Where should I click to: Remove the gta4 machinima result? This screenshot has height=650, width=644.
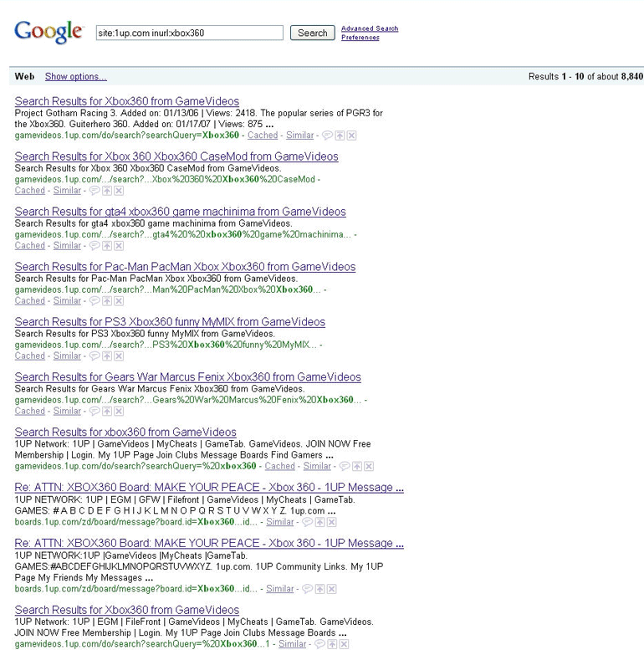tap(119, 245)
